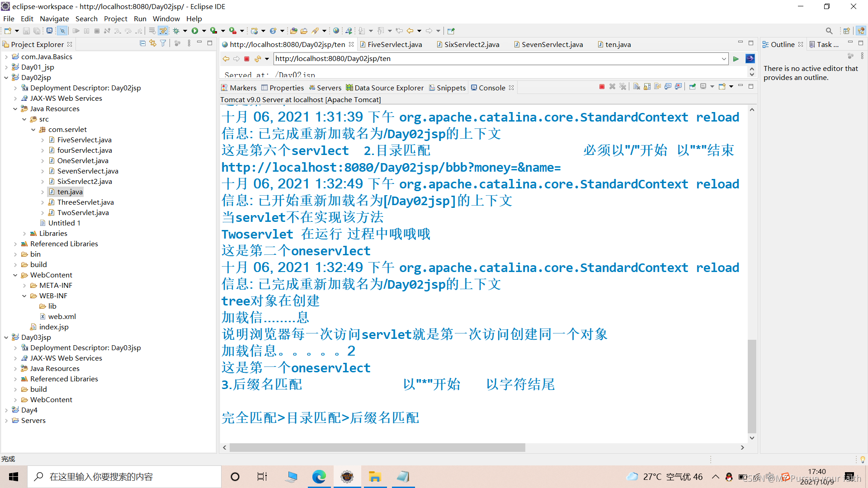Open Microsoft Edge from the taskbar

[x=319, y=477]
